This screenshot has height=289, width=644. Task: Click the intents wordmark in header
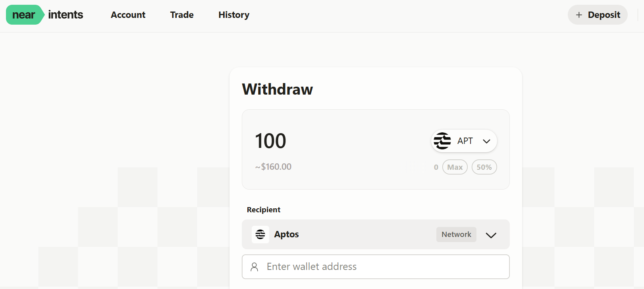[x=66, y=15]
